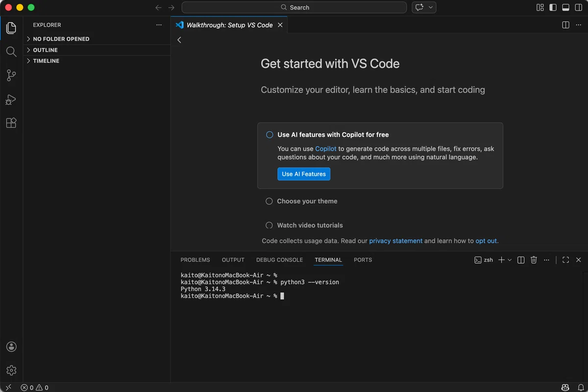Expand the No Folder Opened section
The height and width of the screenshot is (392, 588).
[97, 39]
